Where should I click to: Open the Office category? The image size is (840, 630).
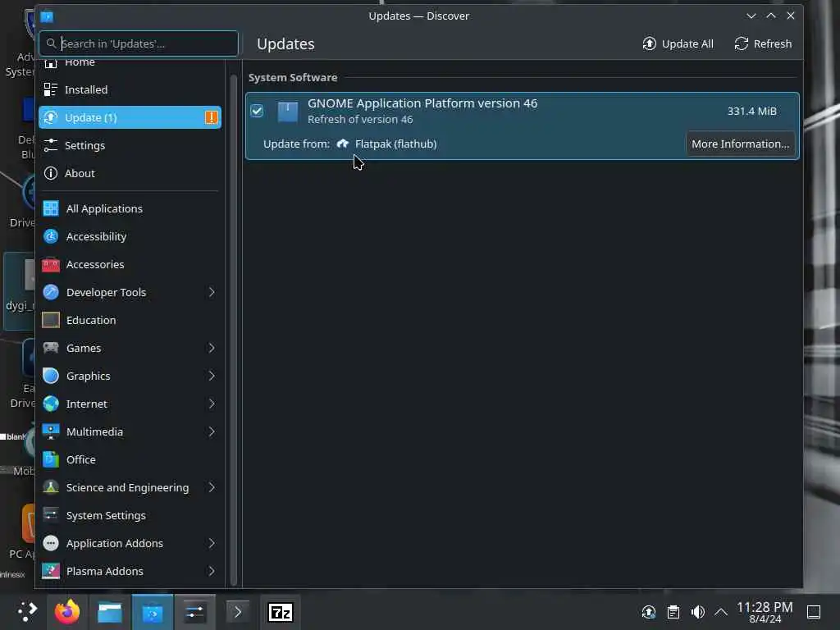130,459
